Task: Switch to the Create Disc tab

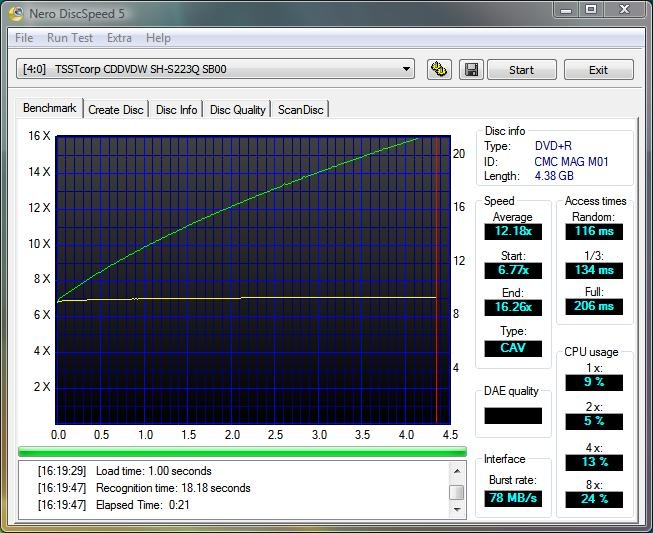Action: tap(116, 110)
